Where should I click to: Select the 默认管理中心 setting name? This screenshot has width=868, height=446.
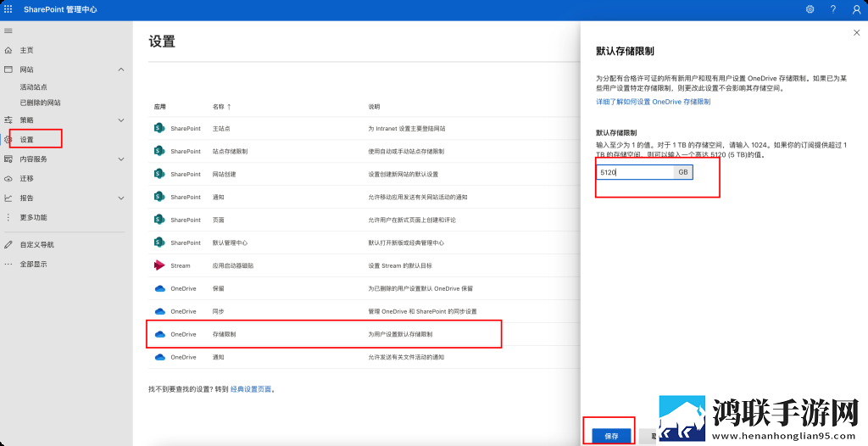pyautogui.click(x=230, y=243)
